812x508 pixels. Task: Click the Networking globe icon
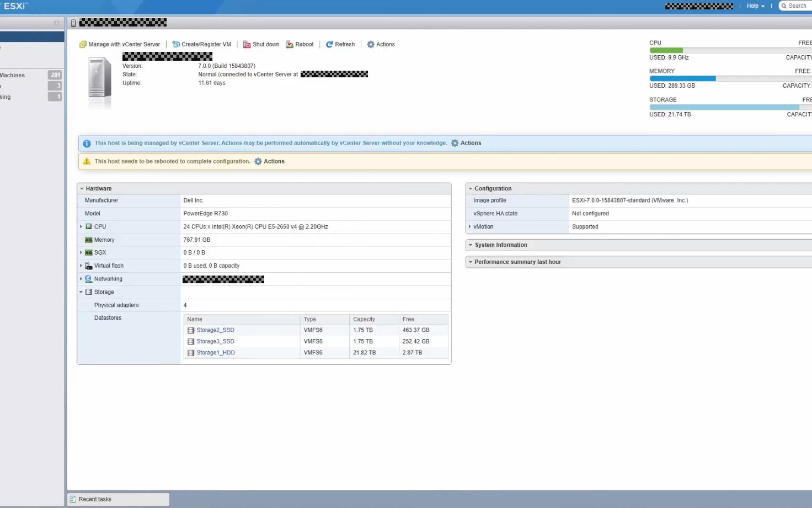point(88,279)
